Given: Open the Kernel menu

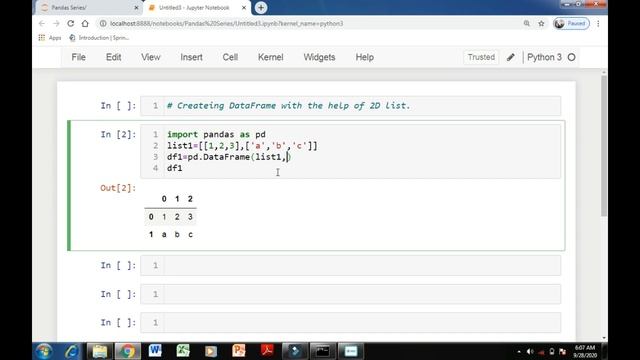Looking at the screenshot, I should point(271,57).
